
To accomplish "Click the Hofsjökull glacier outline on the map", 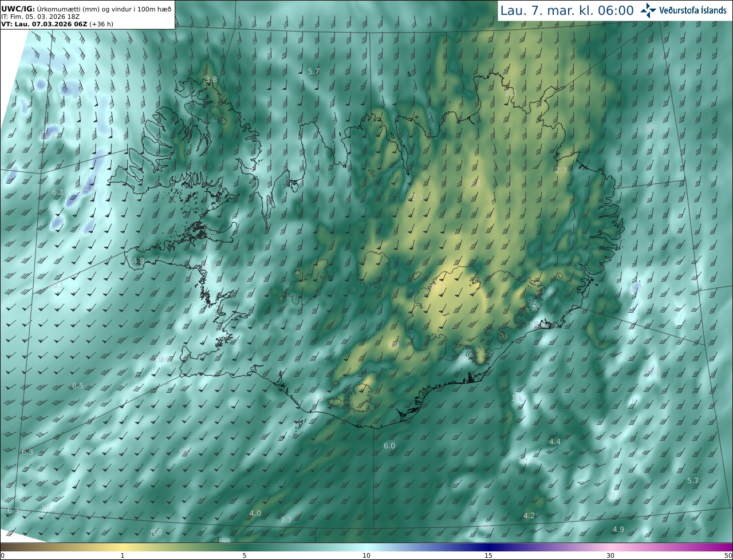I will 375,269.
